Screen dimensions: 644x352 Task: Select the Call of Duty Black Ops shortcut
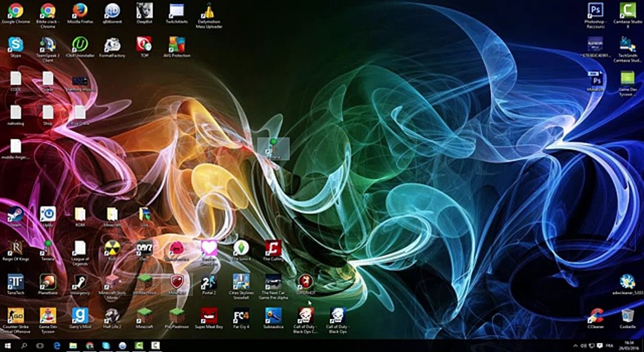(338, 320)
